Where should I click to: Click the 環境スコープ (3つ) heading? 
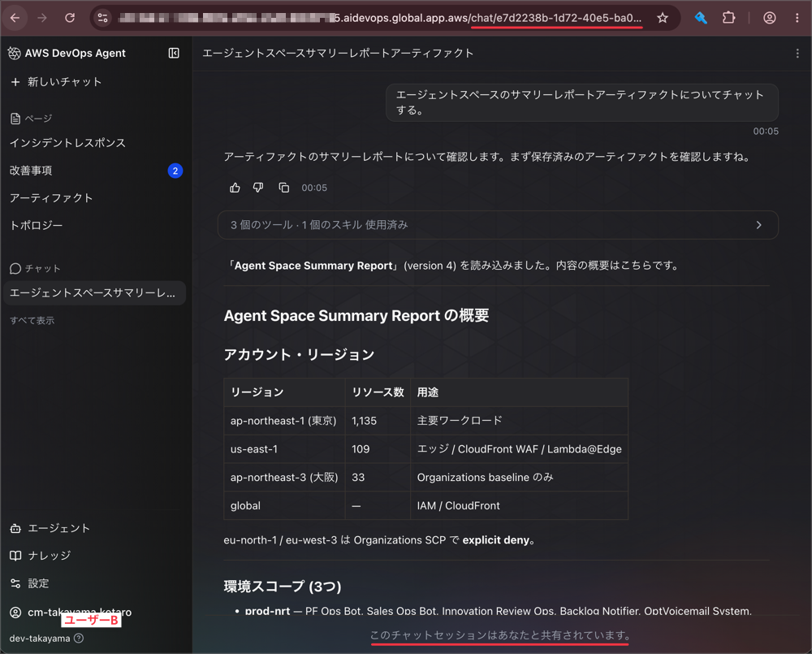[283, 587]
